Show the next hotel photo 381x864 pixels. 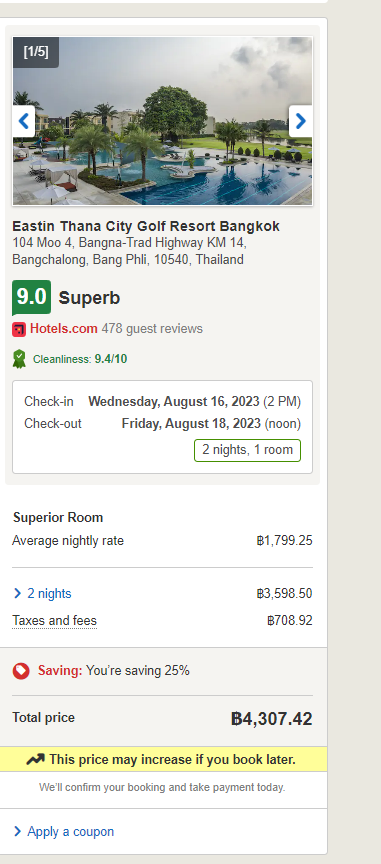point(300,121)
